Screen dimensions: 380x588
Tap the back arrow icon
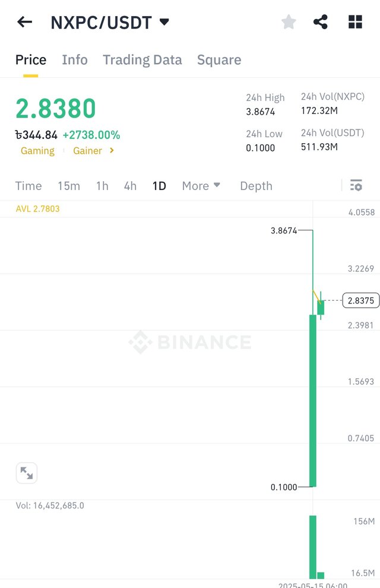(x=24, y=23)
